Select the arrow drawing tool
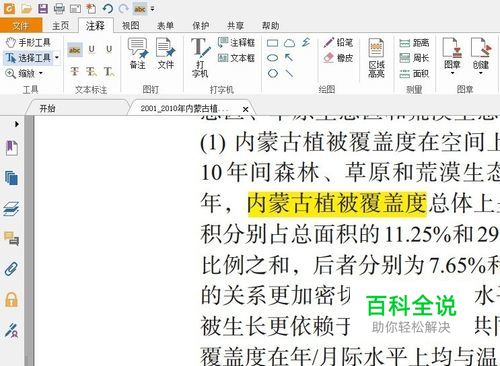This screenshot has width=500, height=366. click(289, 58)
